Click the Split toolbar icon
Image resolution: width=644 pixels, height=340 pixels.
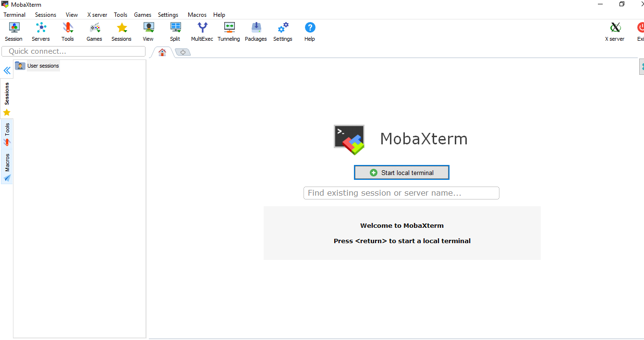click(x=175, y=32)
